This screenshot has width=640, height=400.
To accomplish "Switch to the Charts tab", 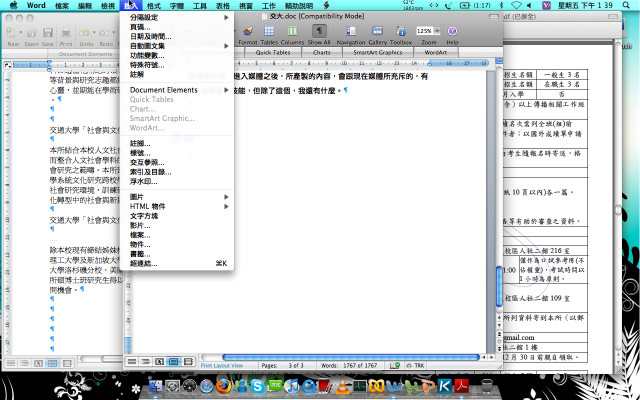I will (x=322, y=52).
